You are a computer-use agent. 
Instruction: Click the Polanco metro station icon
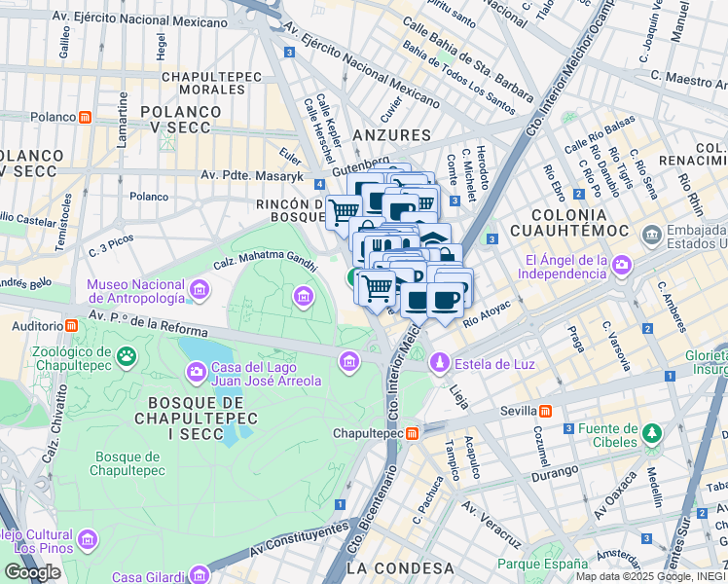[86, 118]
